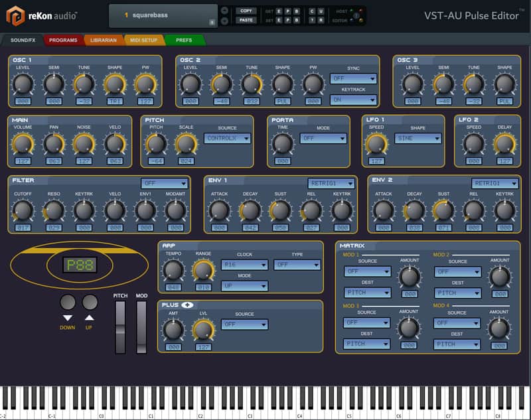Open the ARP TYPE dropdown
Viewport: 531px width, 420px height.
297,265
